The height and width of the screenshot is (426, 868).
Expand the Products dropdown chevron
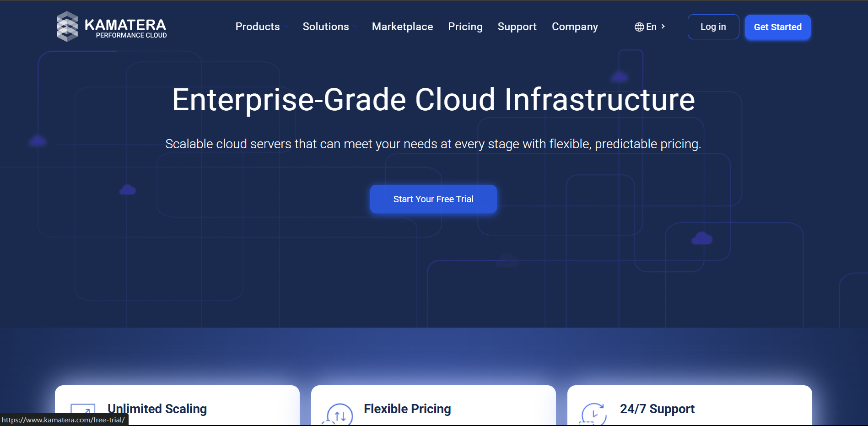286,27
